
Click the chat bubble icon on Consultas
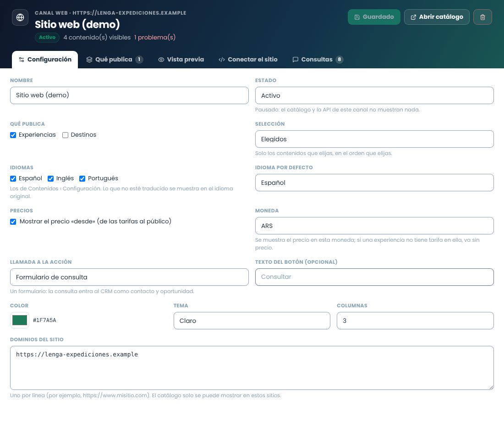click(295, 60)
